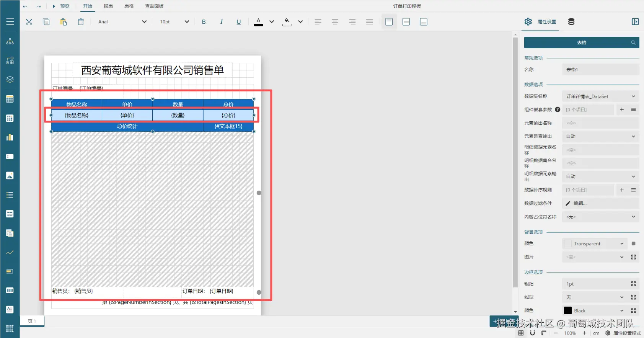Screen dimensions: 644x338
Task: Select 页1 page tab
Action: click(32, 321)
